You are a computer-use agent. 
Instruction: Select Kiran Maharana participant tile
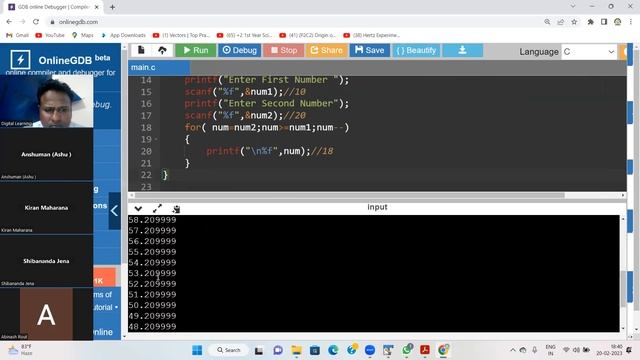tap(47, 208)
